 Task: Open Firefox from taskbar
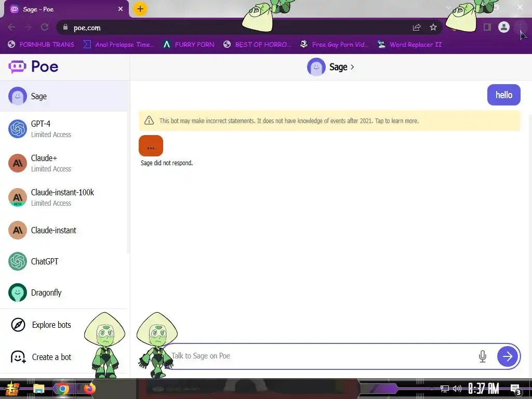[x=89, y=389]
